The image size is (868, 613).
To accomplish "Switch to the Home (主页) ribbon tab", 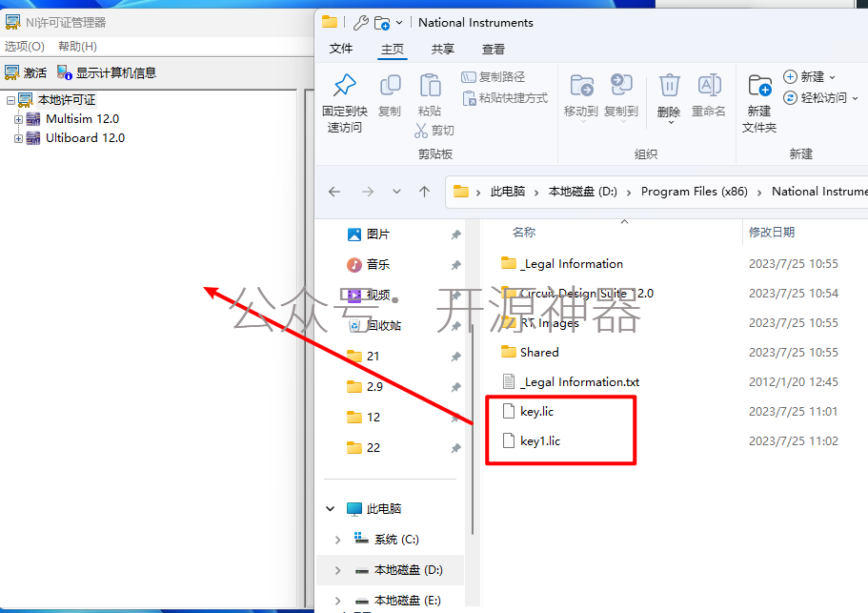I will point(393,50).
